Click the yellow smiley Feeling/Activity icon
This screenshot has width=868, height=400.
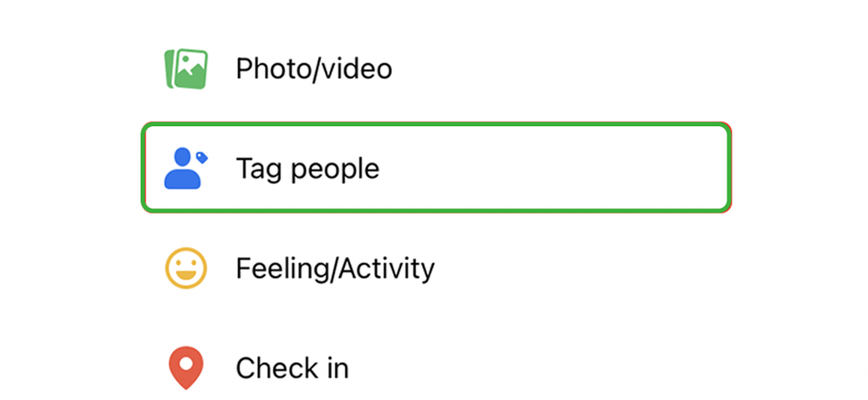(185, 269)
